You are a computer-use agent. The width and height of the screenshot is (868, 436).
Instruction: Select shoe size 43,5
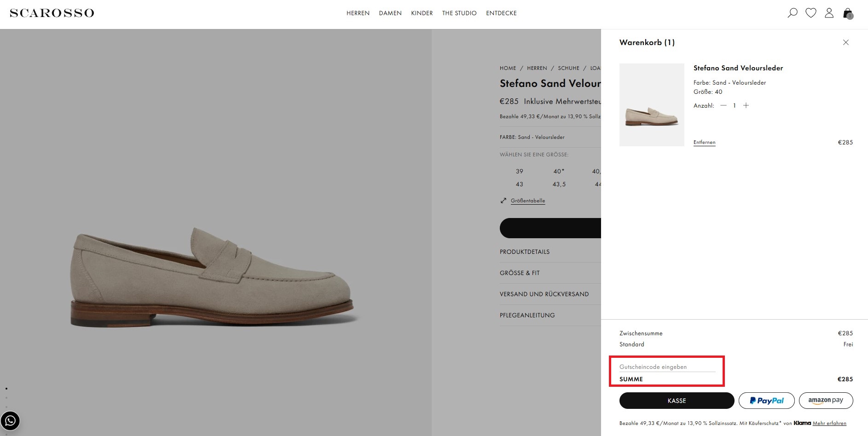click(559, 184)
